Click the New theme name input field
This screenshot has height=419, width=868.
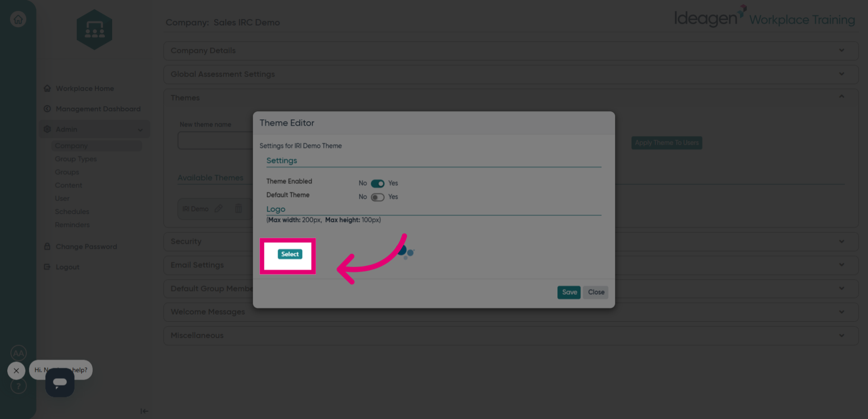click(215, 141)
